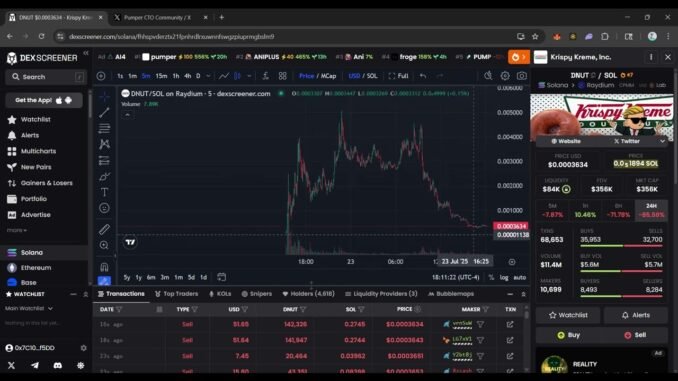Open the Snipers tab
This screenshot has height=381, width=678.
[257, 294]
